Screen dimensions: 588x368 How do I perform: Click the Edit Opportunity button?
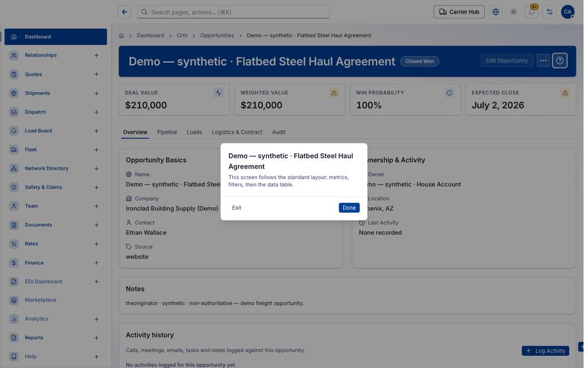[x=507, y=61]
